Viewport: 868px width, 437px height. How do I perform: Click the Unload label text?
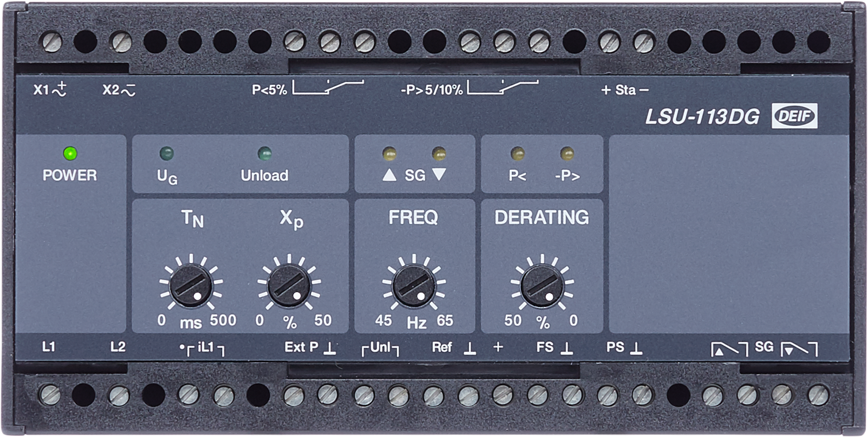[x=265, y=176]
